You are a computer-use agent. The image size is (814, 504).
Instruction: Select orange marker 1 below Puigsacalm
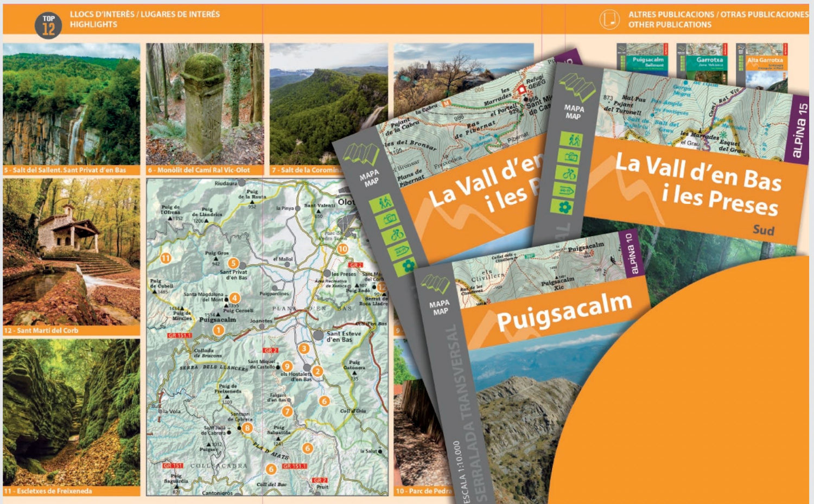(x=219, y=329)
